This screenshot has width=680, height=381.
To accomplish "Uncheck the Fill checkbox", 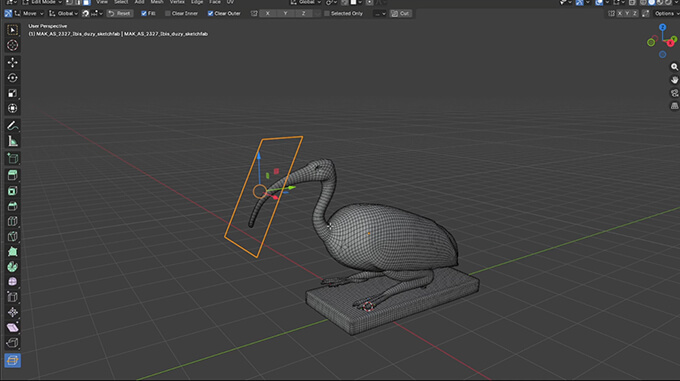I will (x=144, y=13).
